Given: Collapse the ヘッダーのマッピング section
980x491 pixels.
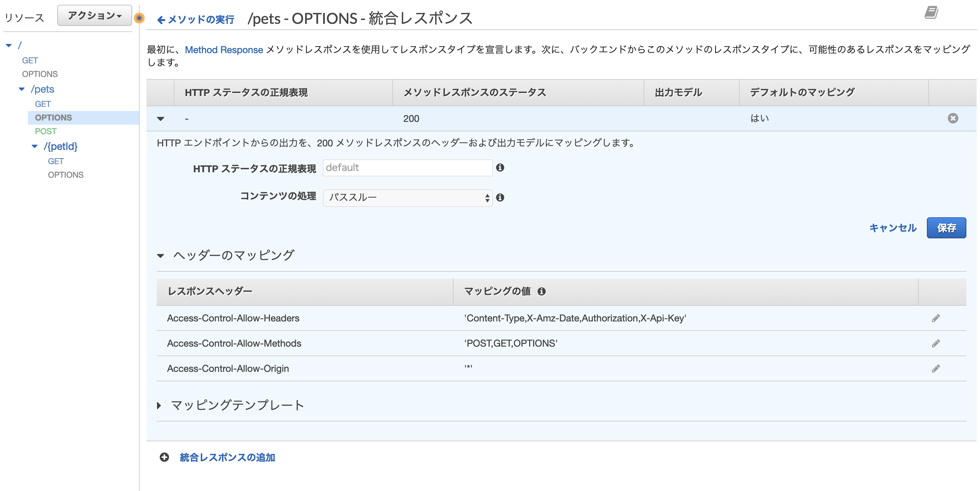Looking at the screenshot, I should (160, 256).
